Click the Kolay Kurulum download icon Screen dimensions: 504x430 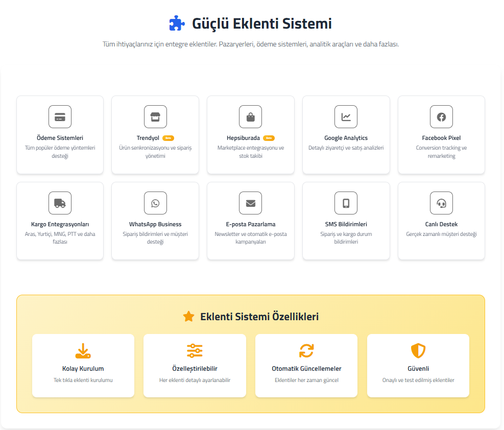click(83, 351)
